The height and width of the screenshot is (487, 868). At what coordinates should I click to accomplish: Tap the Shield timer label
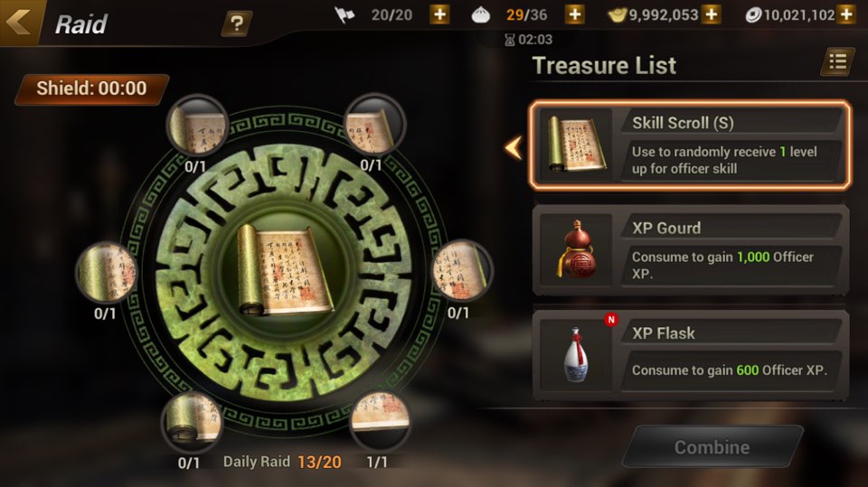(92, 89)
